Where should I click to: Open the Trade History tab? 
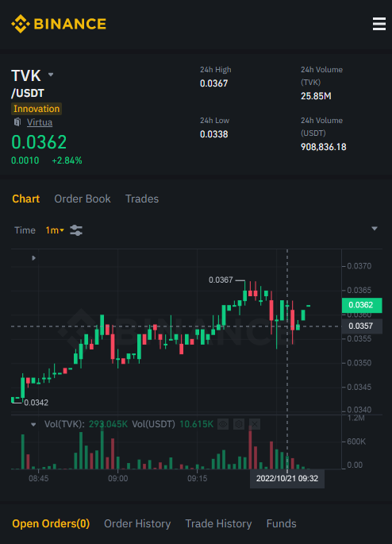pos(218,523)
